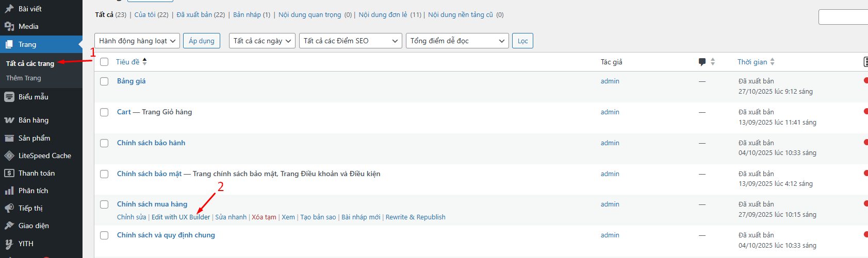Sort by the comments bubble column icon
Screen dimensions: 868x258
coord(702,62)
